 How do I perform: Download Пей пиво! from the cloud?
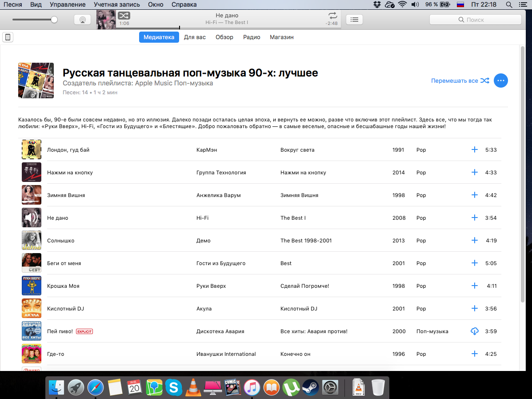pos(474,331)
